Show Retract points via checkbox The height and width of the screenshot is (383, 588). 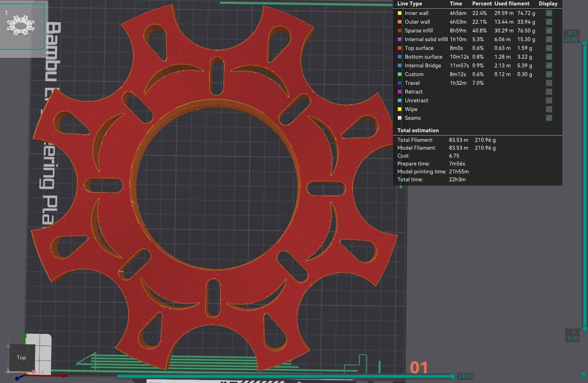(x=549, y=92)
